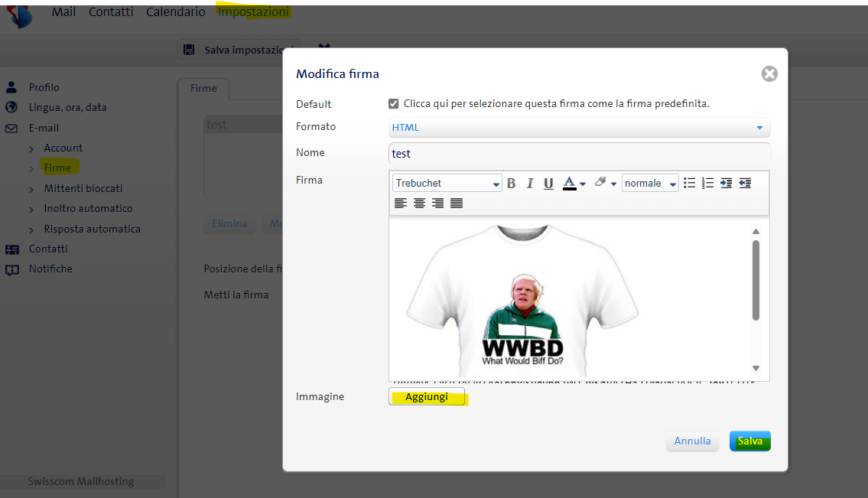Apply italic formatting to signature text
The height and width of the screenshot is (498, 868).
click(x=529, y=184)
